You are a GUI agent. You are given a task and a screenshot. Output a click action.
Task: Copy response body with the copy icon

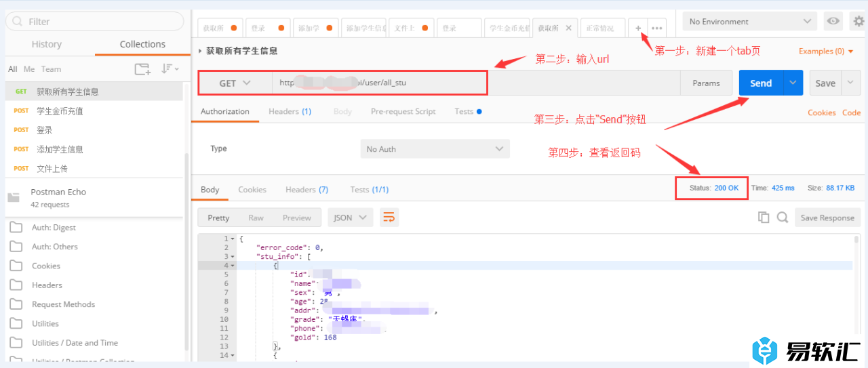(x=764, y=218)
